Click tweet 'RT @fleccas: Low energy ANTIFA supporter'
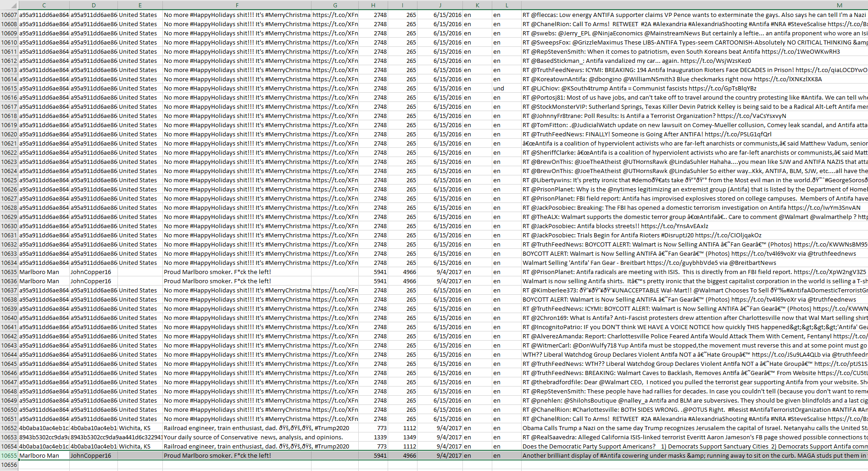 coord(695,15)
